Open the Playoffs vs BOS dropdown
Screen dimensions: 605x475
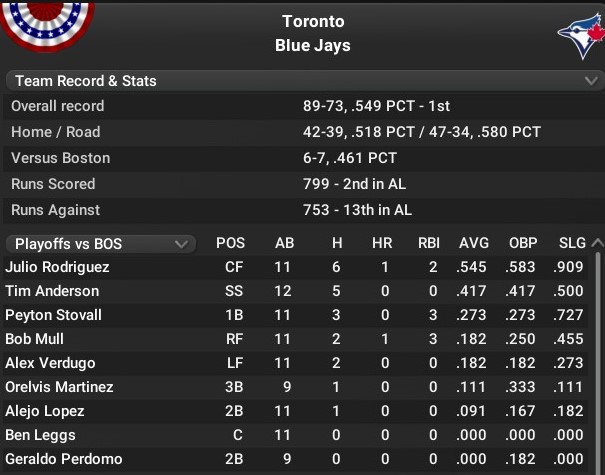pos(99,243)
